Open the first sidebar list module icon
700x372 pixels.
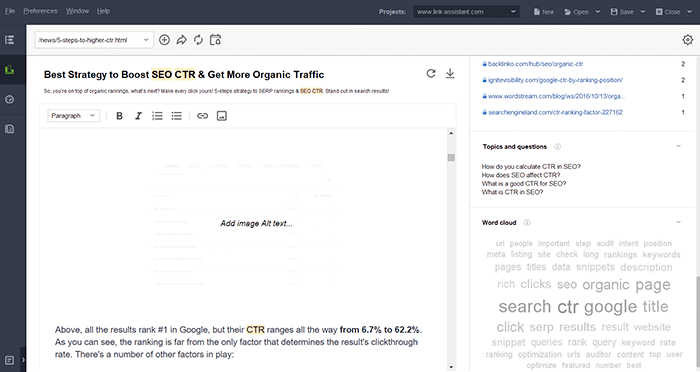[9, 40]
